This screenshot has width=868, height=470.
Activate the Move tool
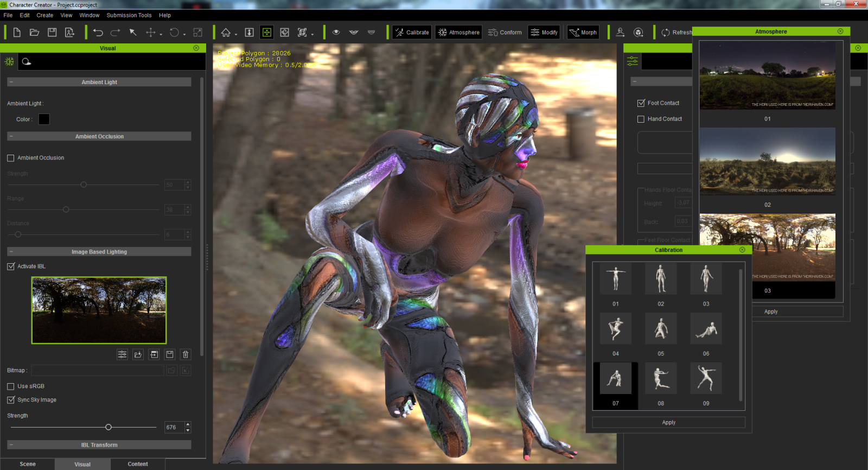pyautogui.click(x=151, y=33)
